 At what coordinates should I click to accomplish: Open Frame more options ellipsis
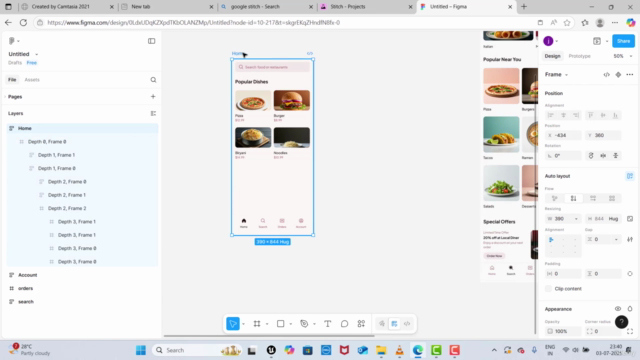pyautogui.click(x=630, y=75)
